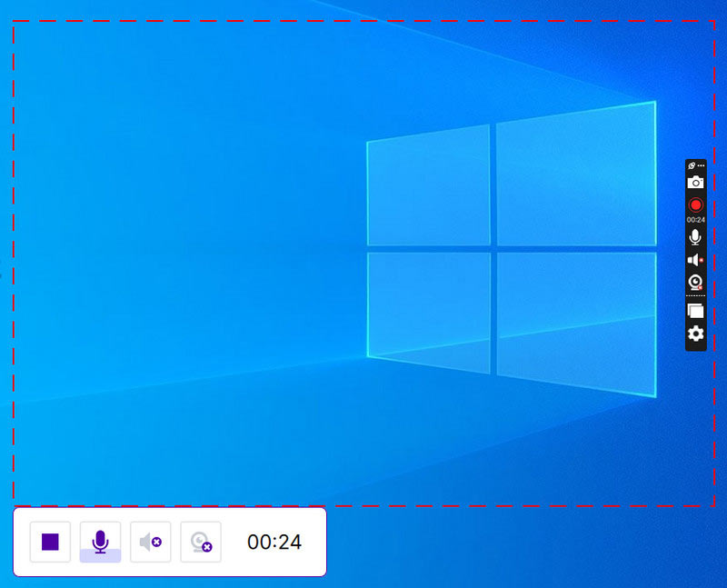Click the small 00:24 timer under record button

[695, 220]
